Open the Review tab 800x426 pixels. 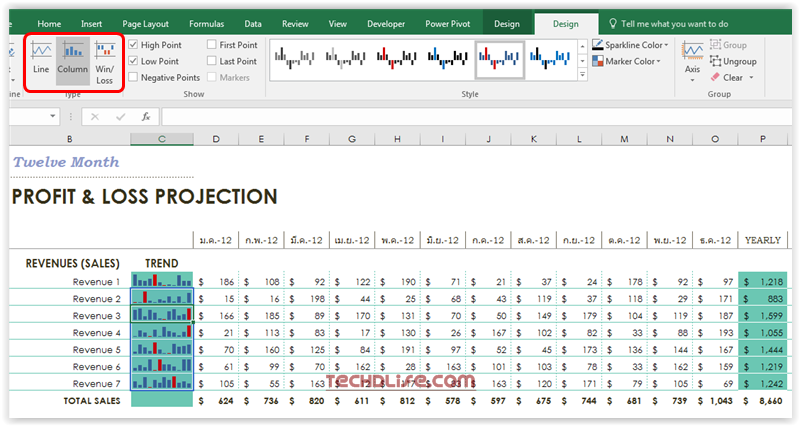coord(295,24)
